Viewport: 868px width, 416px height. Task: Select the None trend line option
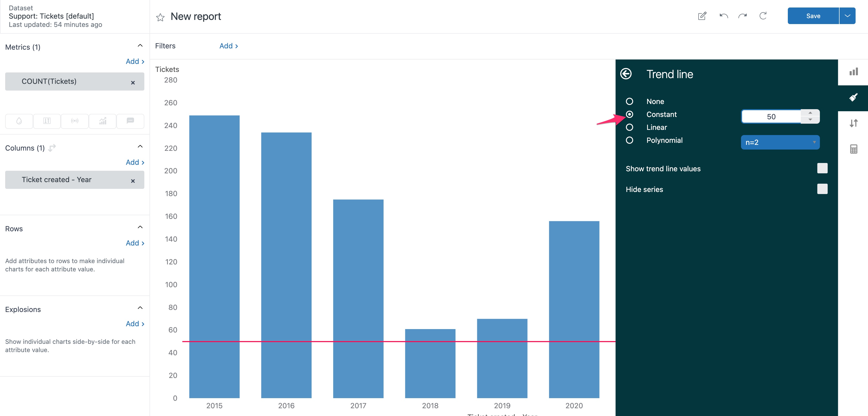[x=629, y=101]
